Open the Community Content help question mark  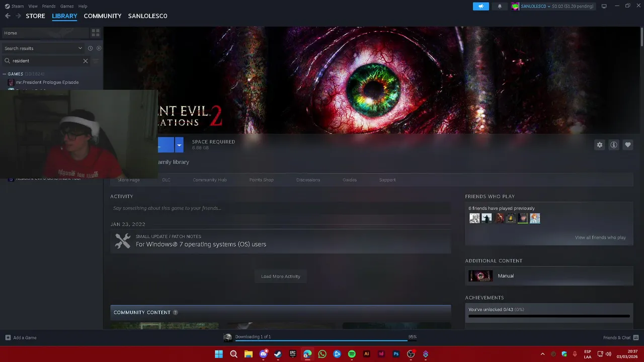175,312
